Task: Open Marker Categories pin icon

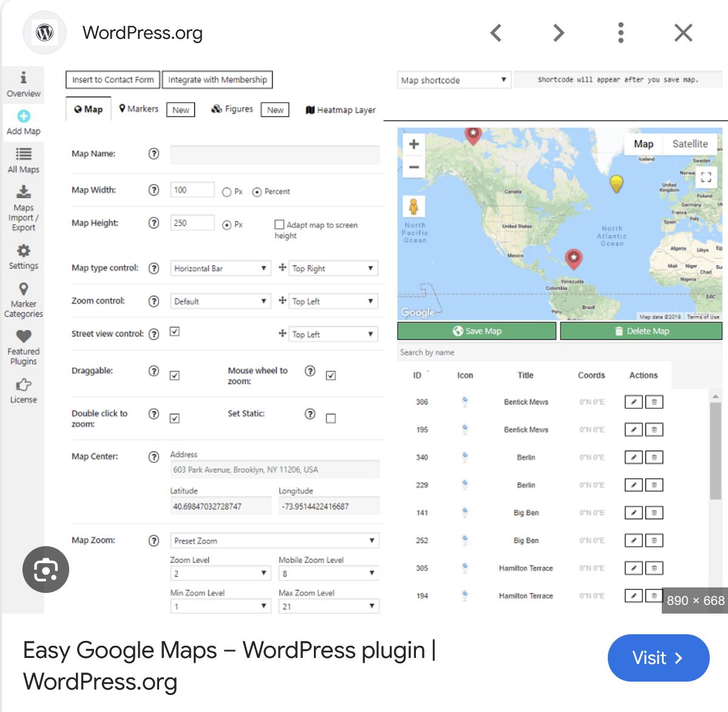Action: (x=24, y=289)
